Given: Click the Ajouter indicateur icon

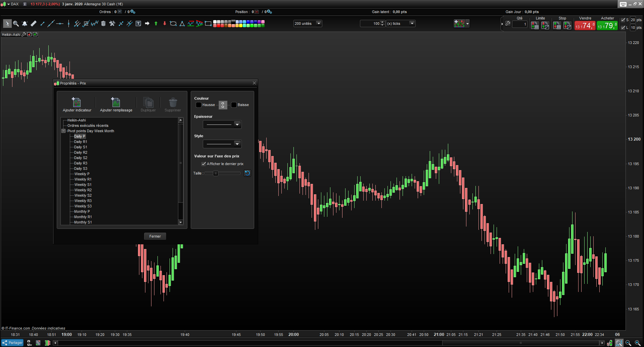Looking at the screenshot, I should [x=77, y=102].
